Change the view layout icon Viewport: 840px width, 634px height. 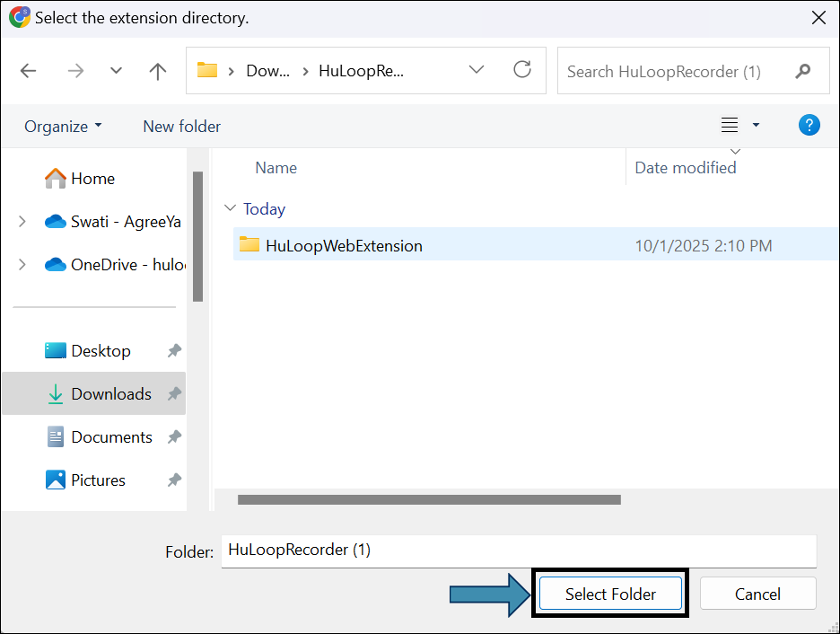pyautogui.click(x=729, y=125)
